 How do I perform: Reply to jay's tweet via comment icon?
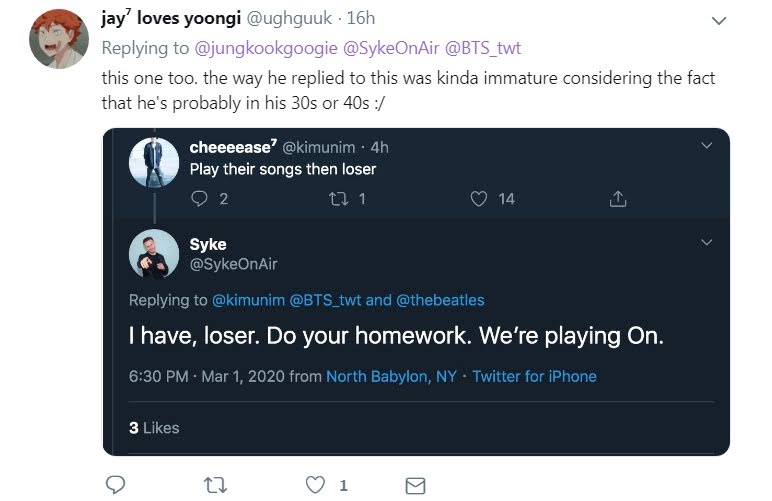pos(115,485)
